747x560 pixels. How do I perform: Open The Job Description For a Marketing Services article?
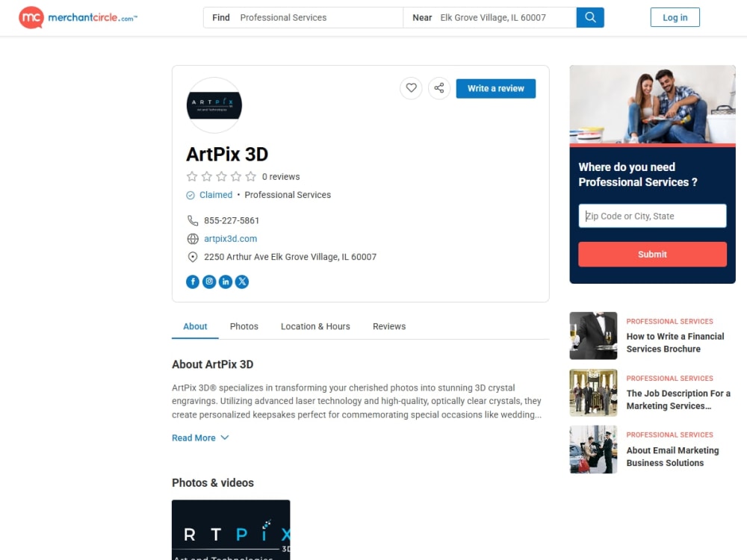click(678, 399)
